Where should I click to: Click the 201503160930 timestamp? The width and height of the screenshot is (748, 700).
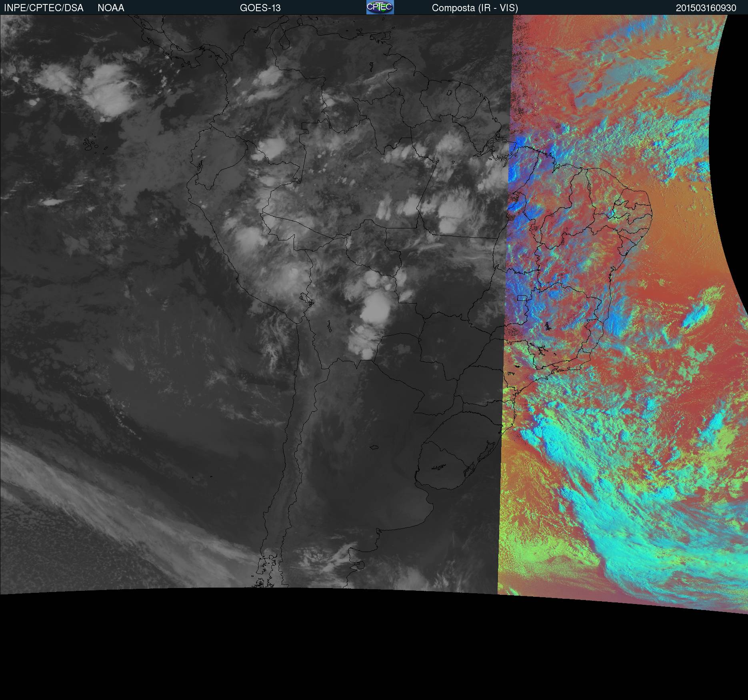pos(706,8)
